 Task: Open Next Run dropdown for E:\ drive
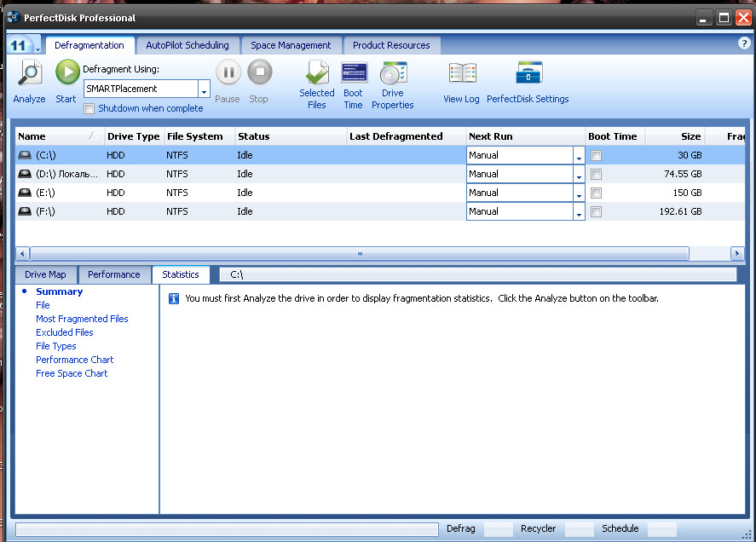point(579,193)
